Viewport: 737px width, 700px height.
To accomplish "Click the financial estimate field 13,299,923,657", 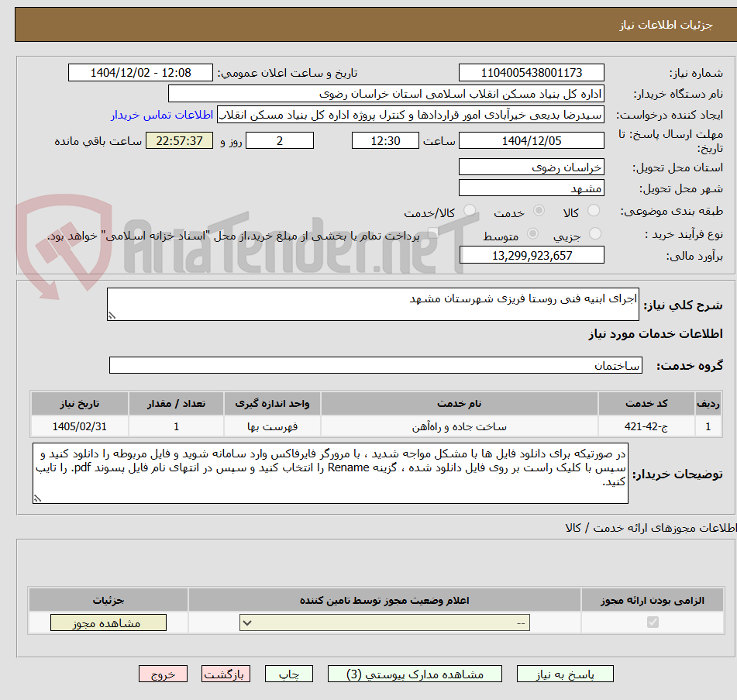I will pyautogui.click(x=531, y=255).
